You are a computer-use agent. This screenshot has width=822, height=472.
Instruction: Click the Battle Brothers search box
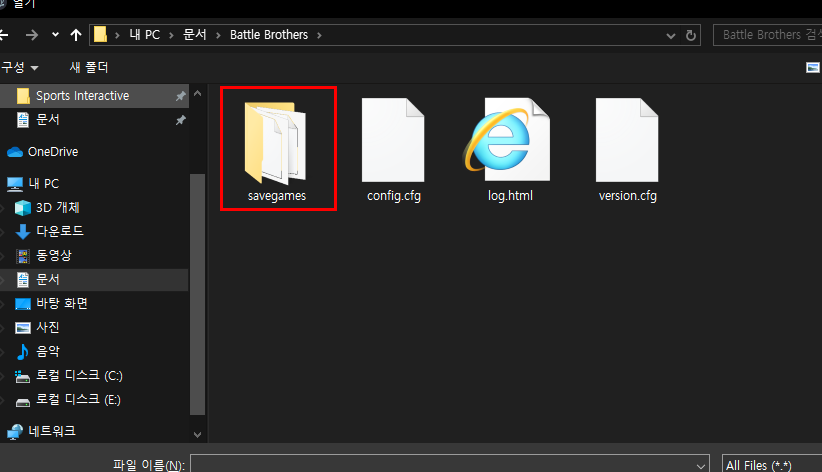(x=767, y=35)
